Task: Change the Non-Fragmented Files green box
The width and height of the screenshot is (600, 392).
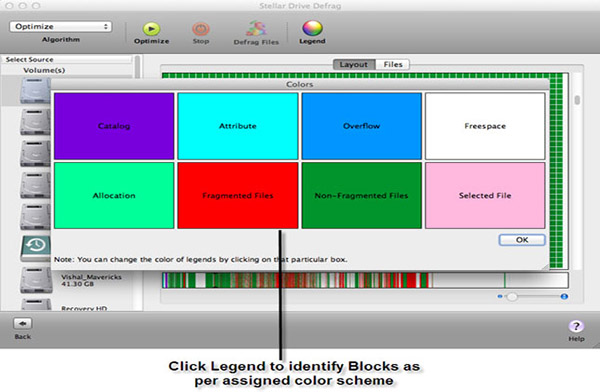Action: click(362, 196)
